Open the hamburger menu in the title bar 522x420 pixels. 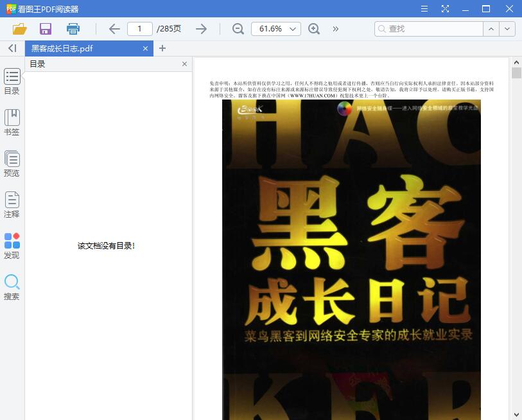tap(424, 8)
